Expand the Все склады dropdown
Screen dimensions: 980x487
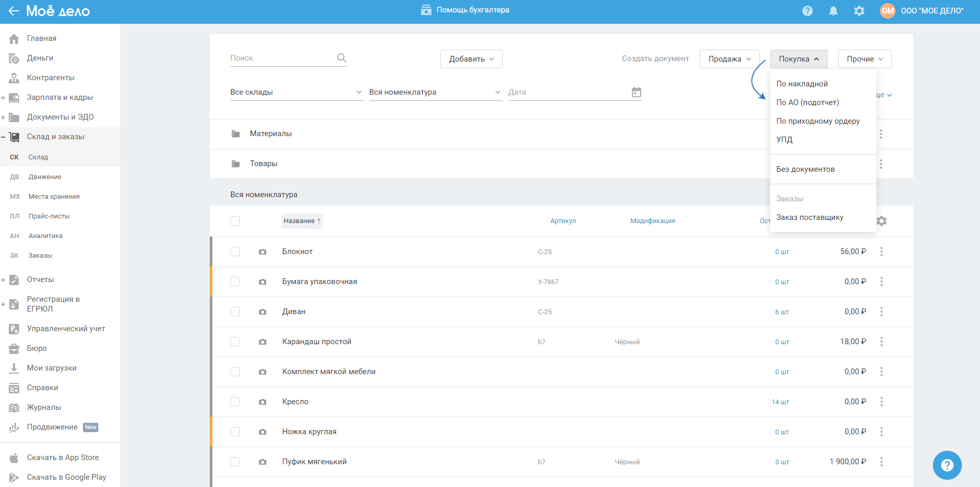click(x=296, y=92)
